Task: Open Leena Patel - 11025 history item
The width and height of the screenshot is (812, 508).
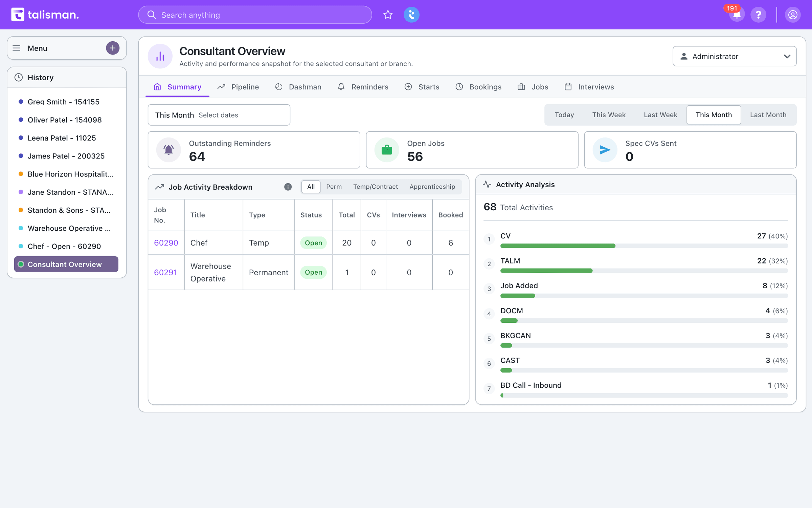Action: (x=66, y=138)
